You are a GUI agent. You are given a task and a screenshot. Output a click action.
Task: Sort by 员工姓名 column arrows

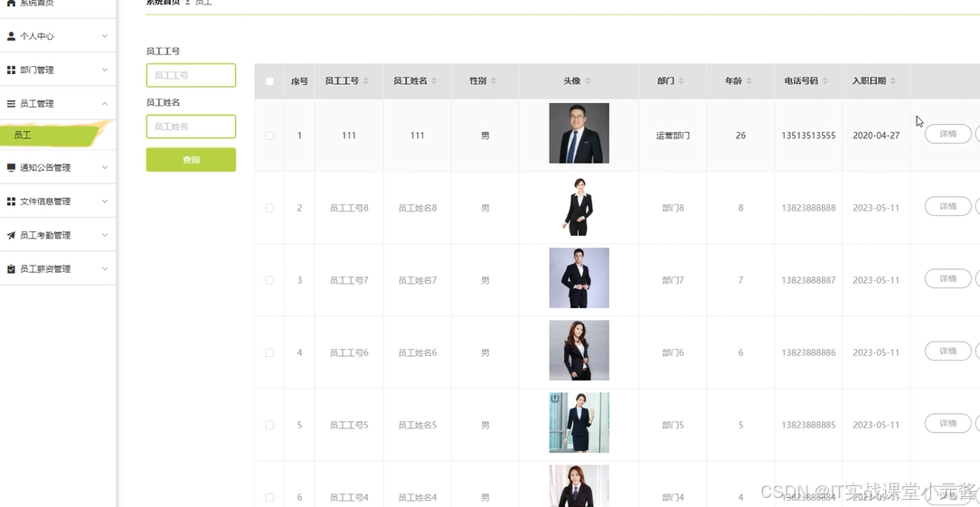point(434,81)
